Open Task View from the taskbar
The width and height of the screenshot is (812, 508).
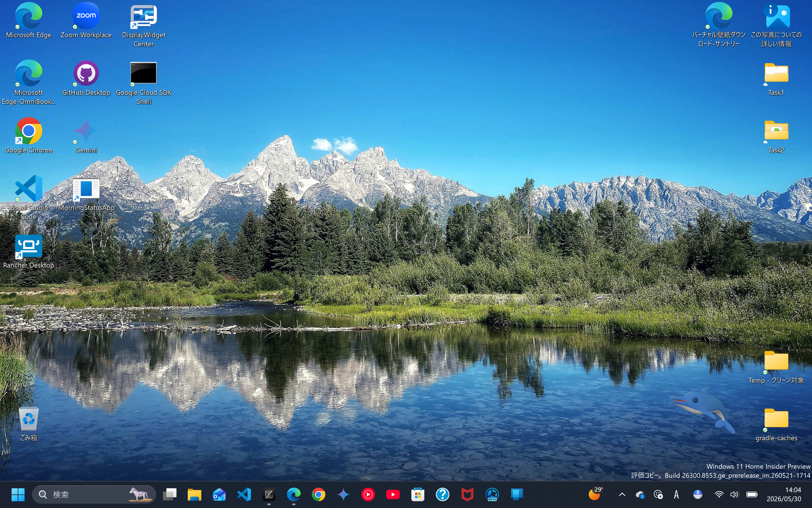(x=169, y=494)
